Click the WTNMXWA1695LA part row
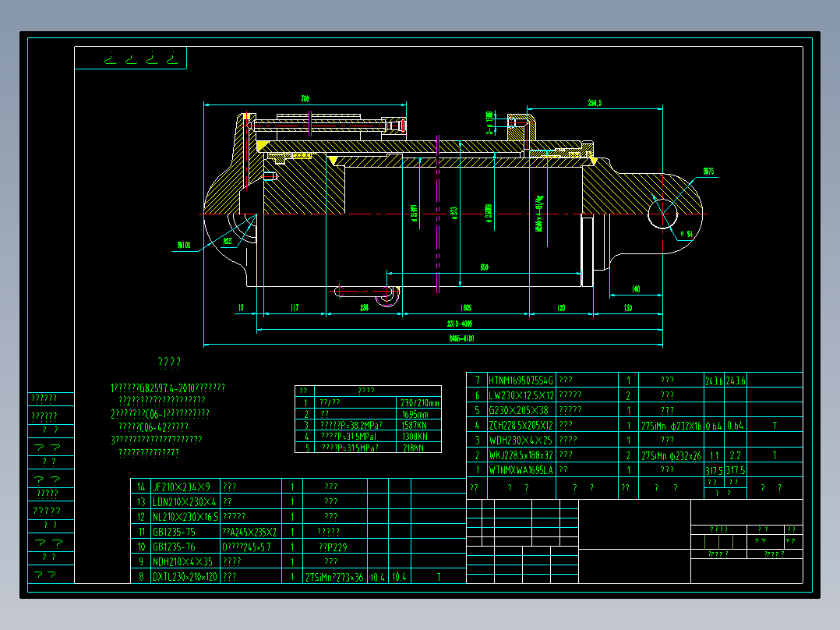 click(634, 470)
